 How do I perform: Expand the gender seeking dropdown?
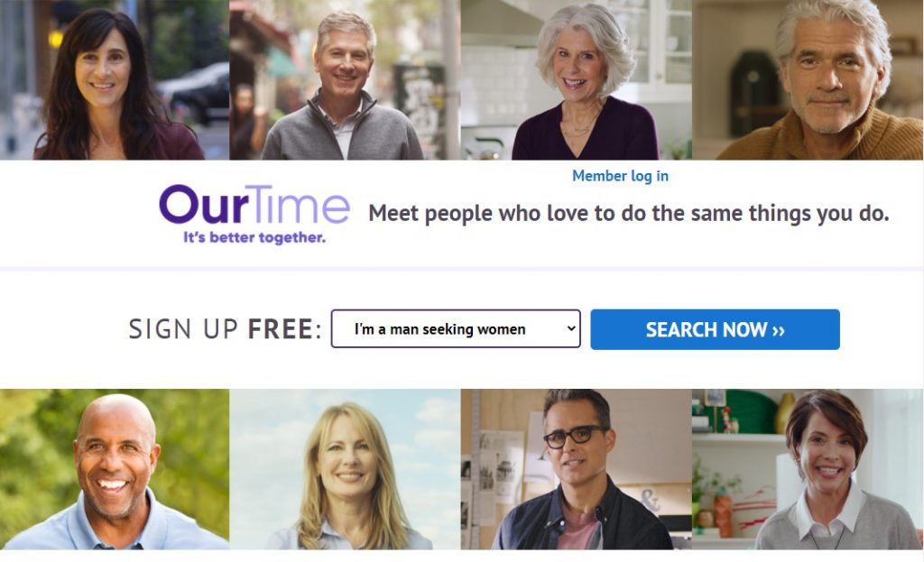point(456,328)
